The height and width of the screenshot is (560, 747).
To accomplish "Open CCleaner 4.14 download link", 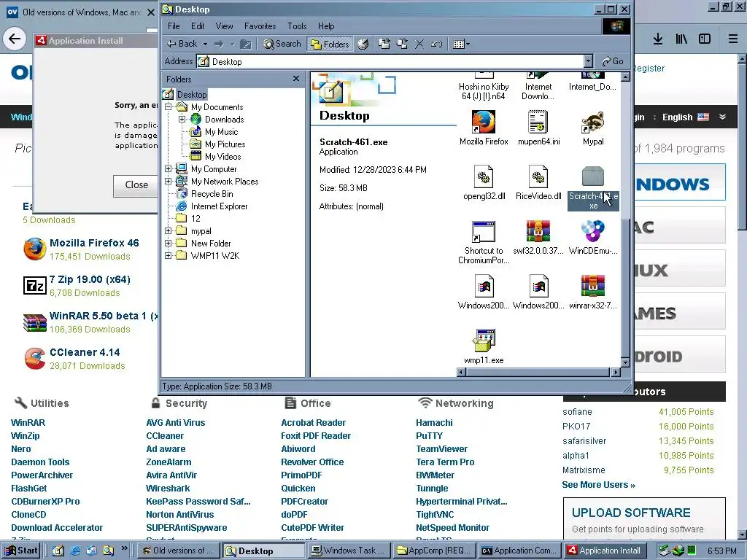I will click(85, 352).
